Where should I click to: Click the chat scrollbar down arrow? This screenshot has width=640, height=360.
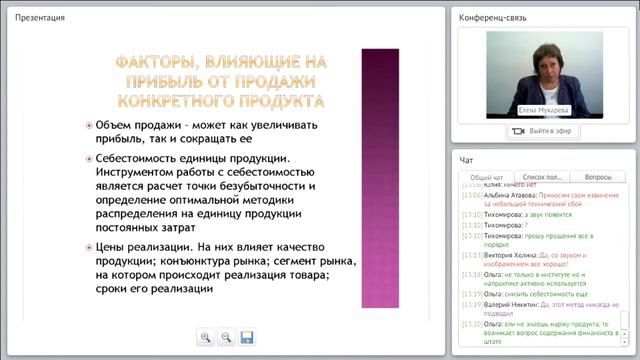(624, 342)
